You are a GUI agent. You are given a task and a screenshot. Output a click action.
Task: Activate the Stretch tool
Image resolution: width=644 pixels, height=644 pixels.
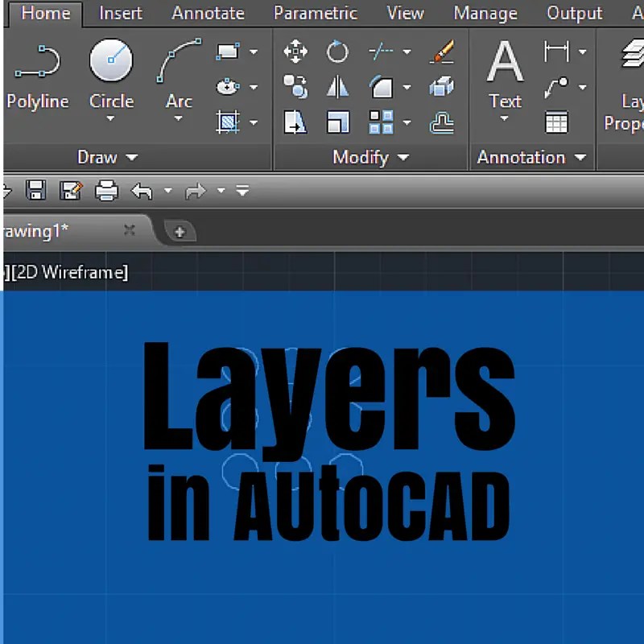[x=295, y=122]
